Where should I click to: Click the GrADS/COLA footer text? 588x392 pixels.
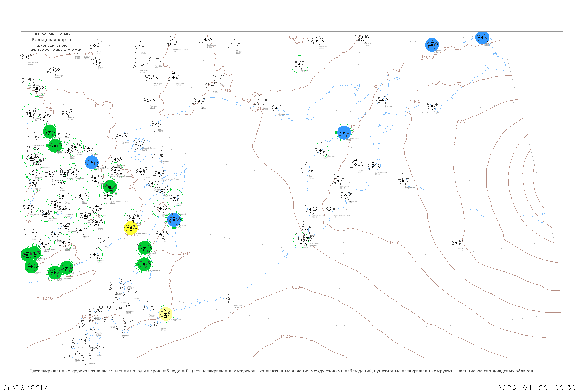[26, 387]
